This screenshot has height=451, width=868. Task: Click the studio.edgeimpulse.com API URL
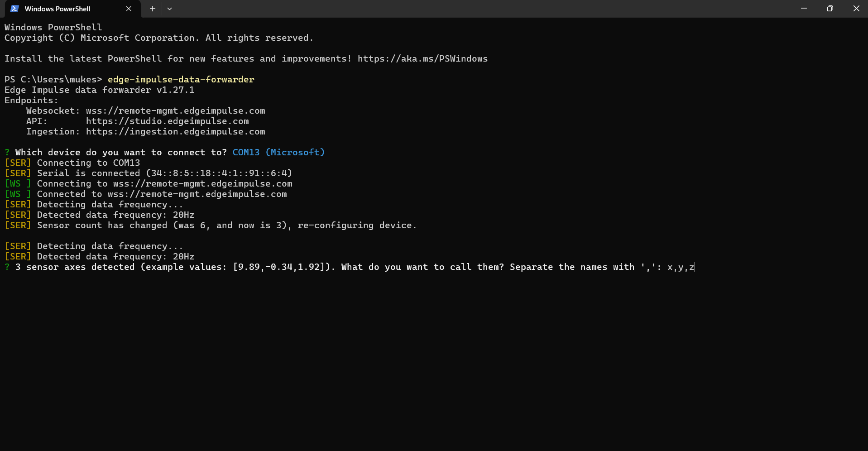click(x=167, y=121)
